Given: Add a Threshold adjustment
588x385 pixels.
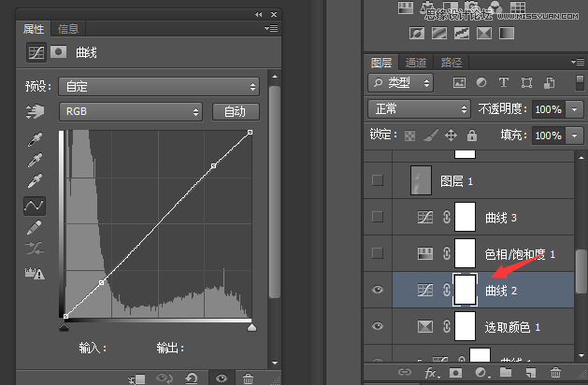Looking at the screenshot, I should tap(462, 33).
